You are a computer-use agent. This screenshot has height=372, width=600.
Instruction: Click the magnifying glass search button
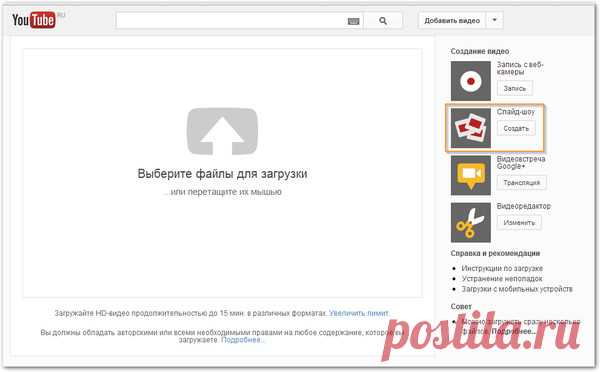click(x=383, y=21)
